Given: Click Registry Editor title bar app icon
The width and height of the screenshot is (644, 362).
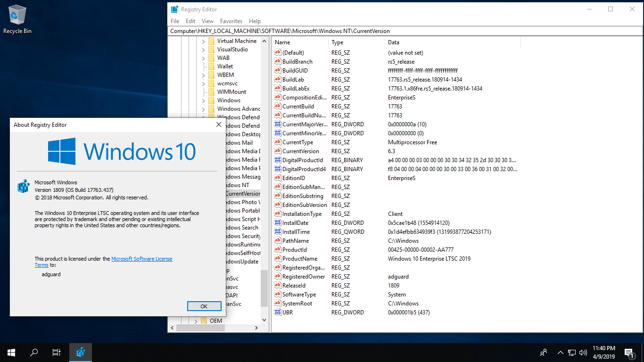Looking at the screenshot, I should point(174,9).
